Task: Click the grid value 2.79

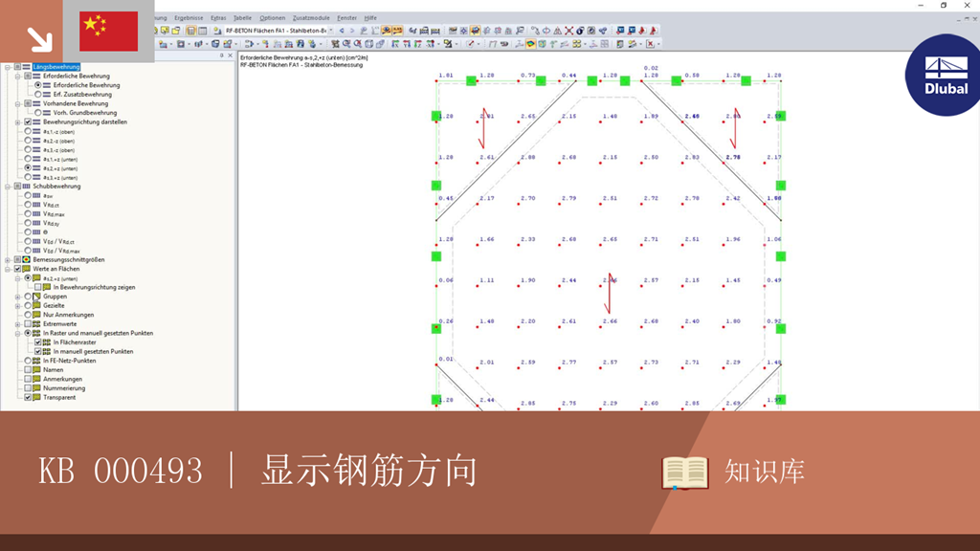Action: [x=568, y=199]
